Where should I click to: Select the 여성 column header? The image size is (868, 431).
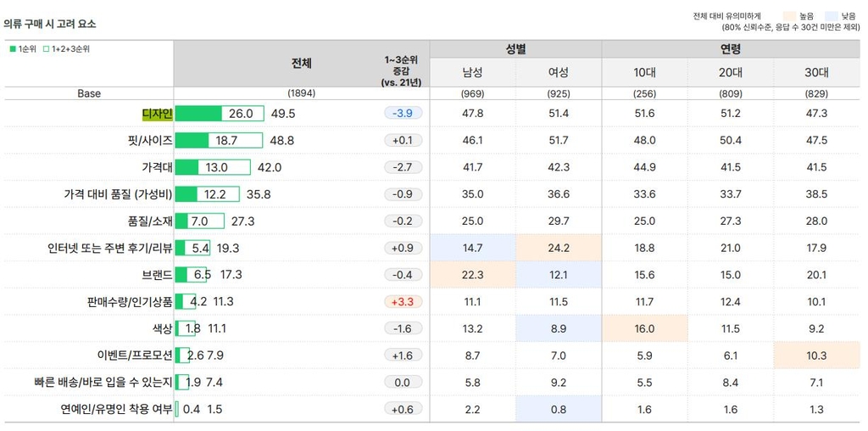click(x=559, y=72)
